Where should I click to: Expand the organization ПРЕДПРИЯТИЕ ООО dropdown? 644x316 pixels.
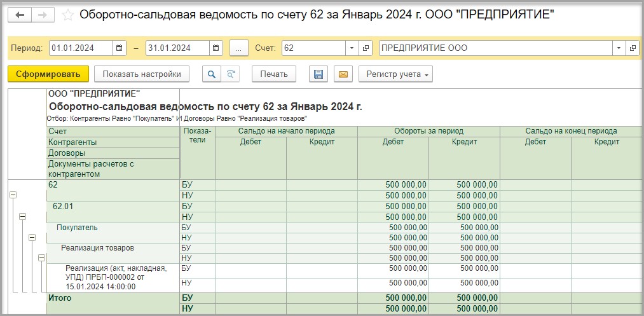point(619,48)
